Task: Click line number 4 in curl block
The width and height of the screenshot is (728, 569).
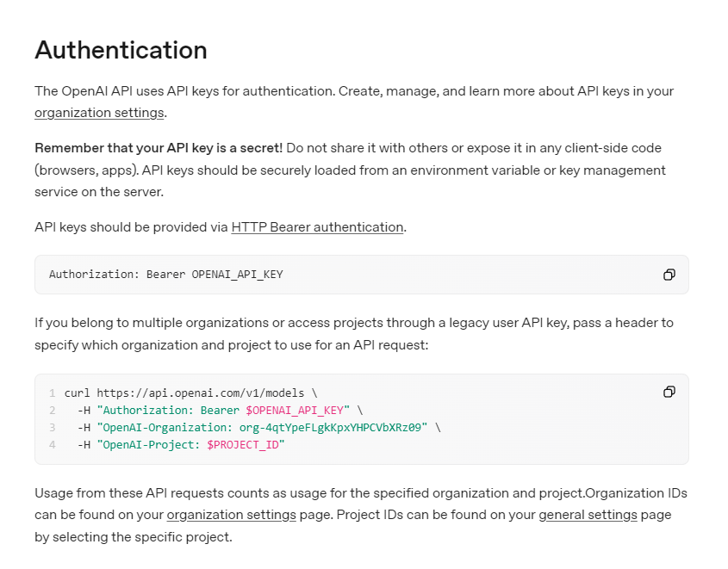Action: click(x=52, y=445)
